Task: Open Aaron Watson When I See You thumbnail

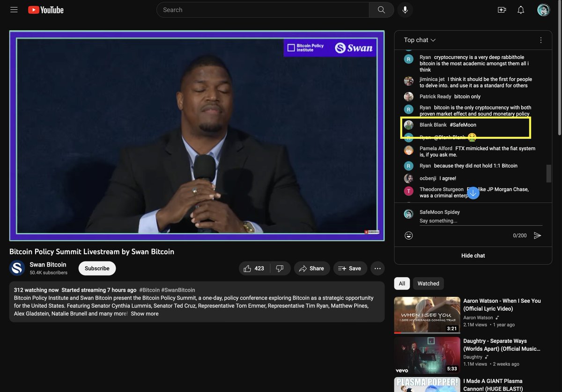Action: click(427, 315)
